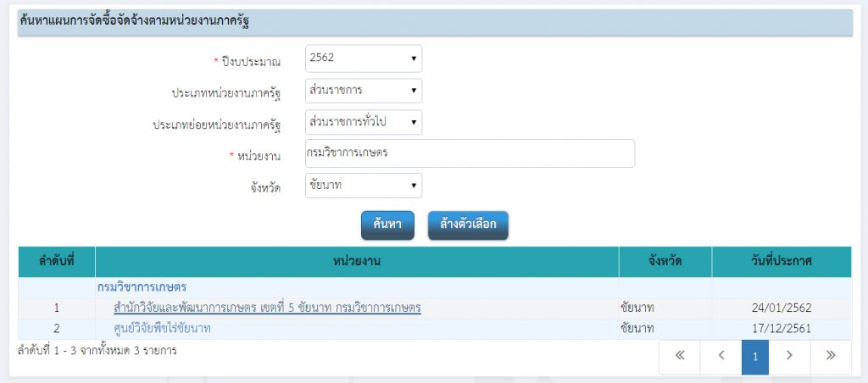Open the ปีงบประมาณ dropdown showing 2562

[363, 58]
